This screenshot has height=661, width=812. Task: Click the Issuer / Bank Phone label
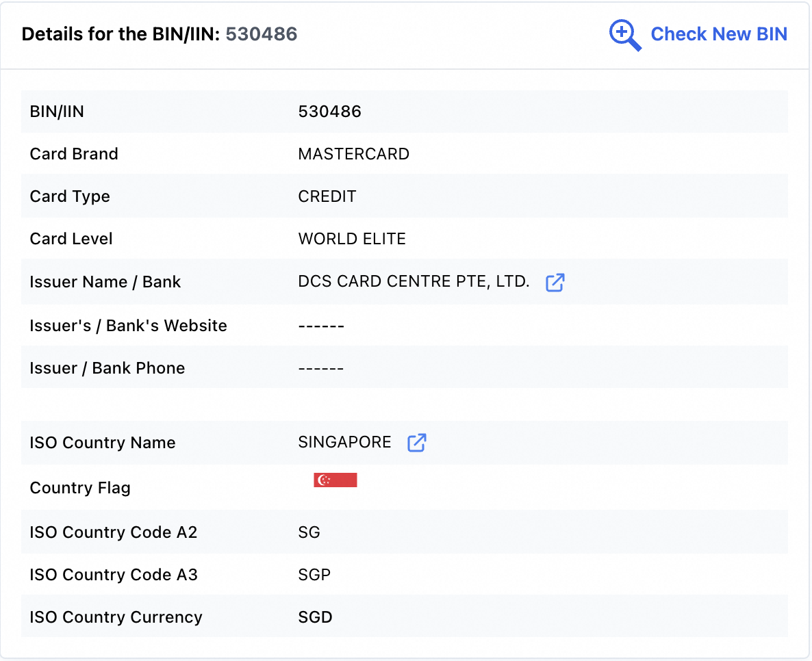click(x=107, y=369)
